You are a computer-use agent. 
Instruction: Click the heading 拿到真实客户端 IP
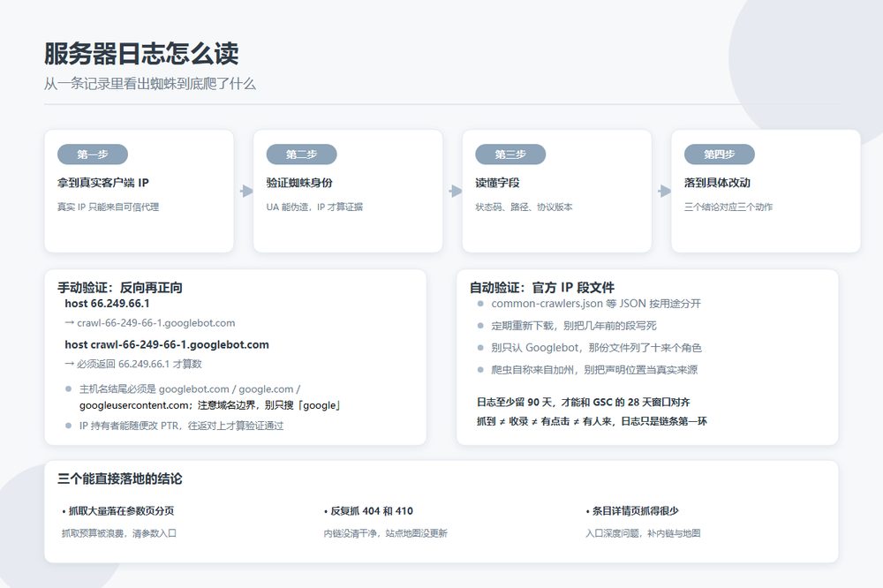pos(103,183)
